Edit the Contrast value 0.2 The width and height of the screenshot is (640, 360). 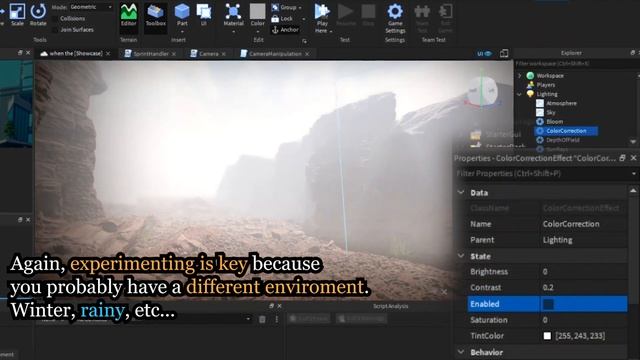click(583, 288)
